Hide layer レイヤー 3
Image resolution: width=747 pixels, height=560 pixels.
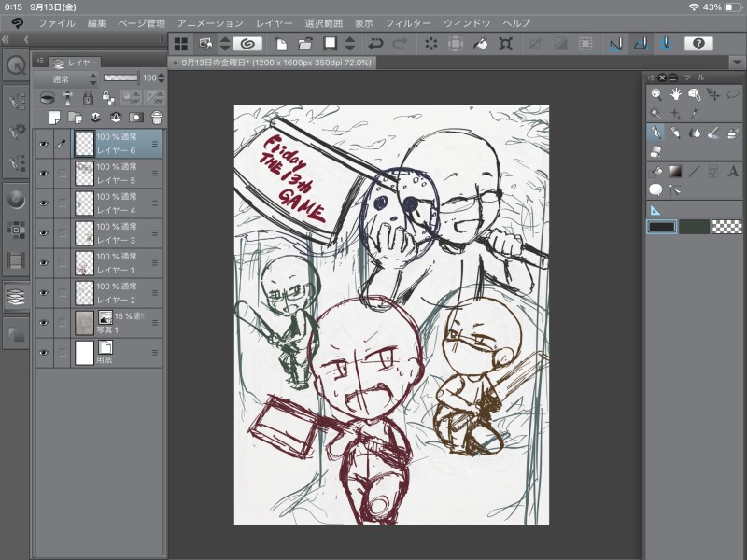click(x=44, y=233)
